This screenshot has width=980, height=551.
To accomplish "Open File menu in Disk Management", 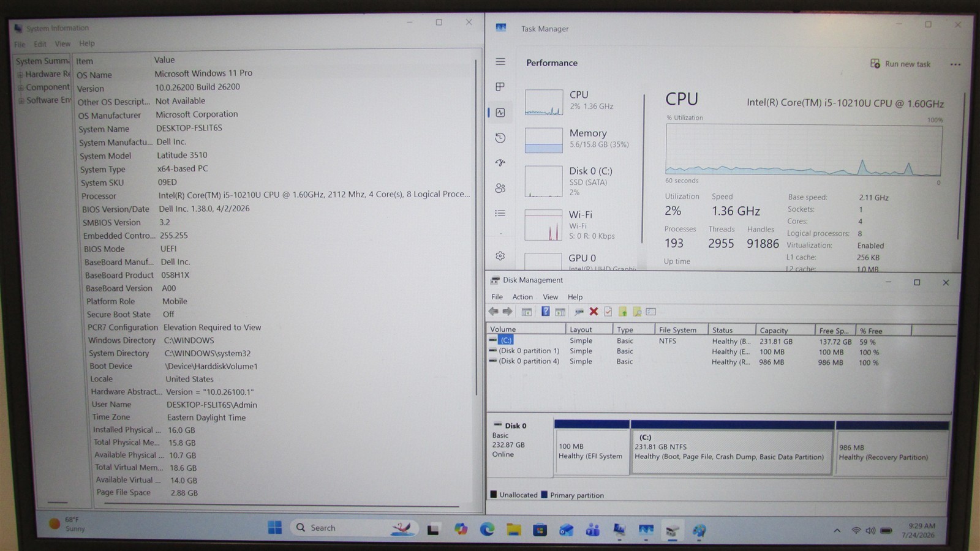I will (x=497, y=297).
